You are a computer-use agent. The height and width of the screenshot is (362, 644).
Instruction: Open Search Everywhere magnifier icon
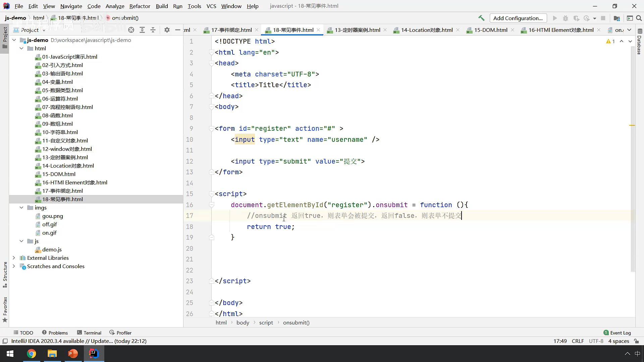click(x=639, y=18)
